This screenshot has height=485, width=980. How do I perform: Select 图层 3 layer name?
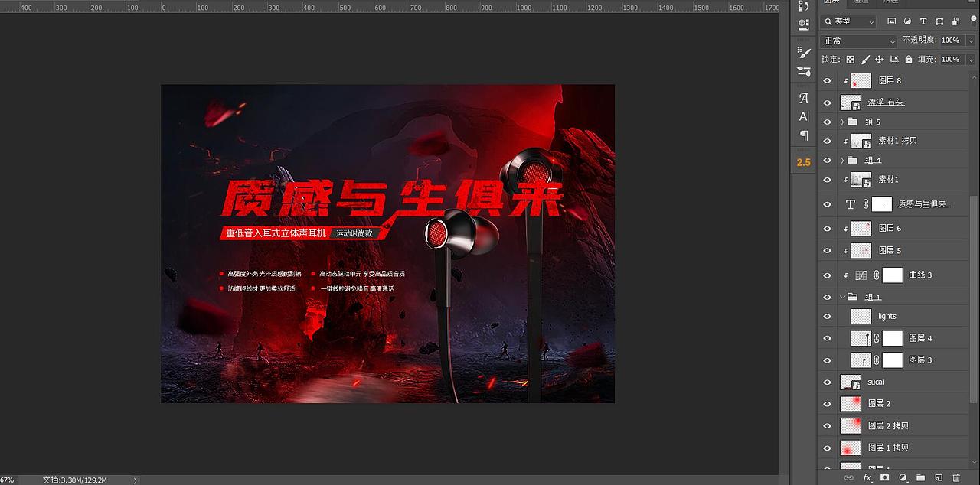coord(920,360)
